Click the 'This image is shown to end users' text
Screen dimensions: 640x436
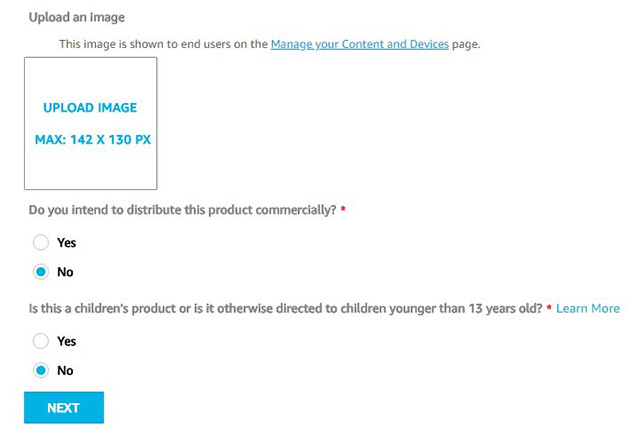[160, 44]
